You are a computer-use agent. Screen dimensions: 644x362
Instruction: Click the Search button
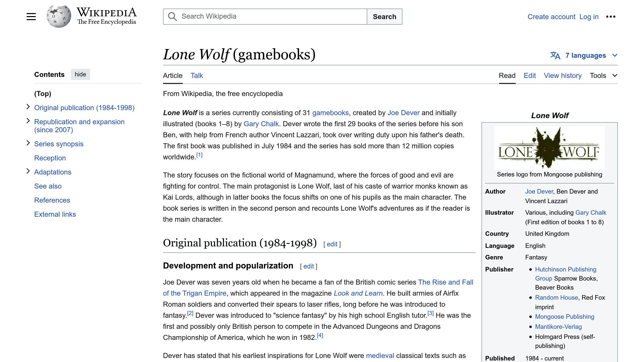coord(384,17)
